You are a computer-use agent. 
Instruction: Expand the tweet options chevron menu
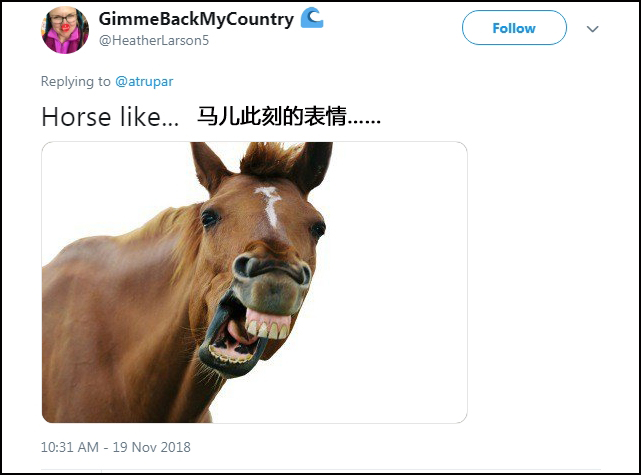coord(592,29)
